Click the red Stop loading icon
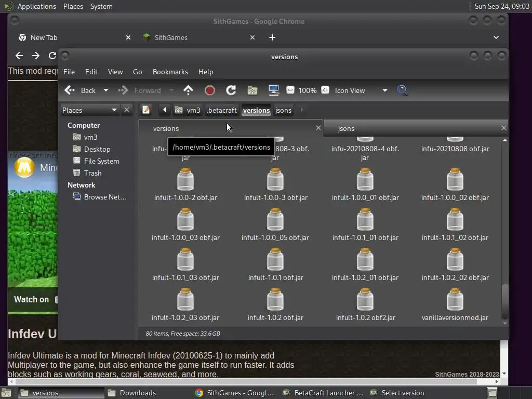 point(210,90)
